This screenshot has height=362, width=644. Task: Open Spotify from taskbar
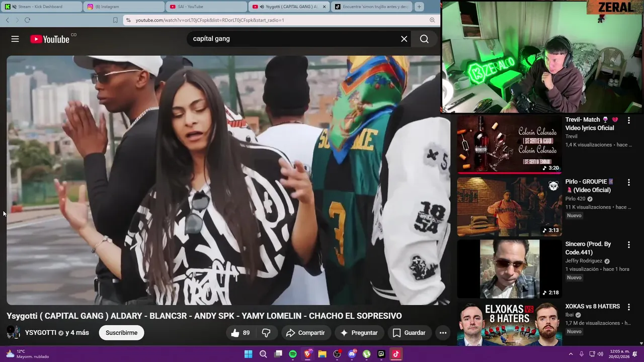click(x=293, y=354)
